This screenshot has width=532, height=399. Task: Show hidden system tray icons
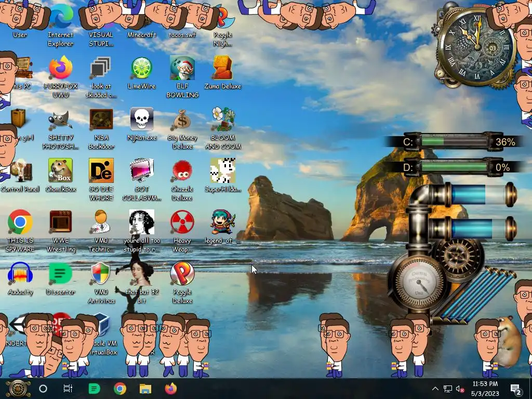pyautogui.click(x=435, y=389)
